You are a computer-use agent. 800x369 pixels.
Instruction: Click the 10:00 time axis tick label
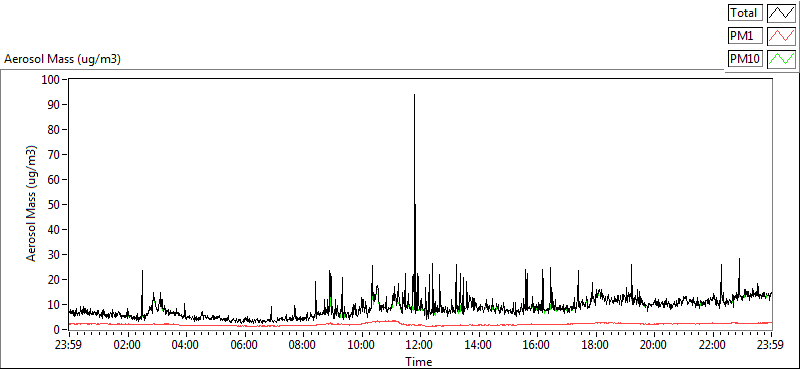[x=362, y=344]
